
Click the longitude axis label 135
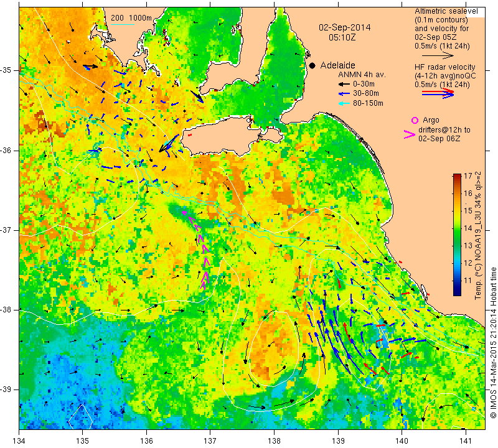pyautogui.click(x=83, y=441)
